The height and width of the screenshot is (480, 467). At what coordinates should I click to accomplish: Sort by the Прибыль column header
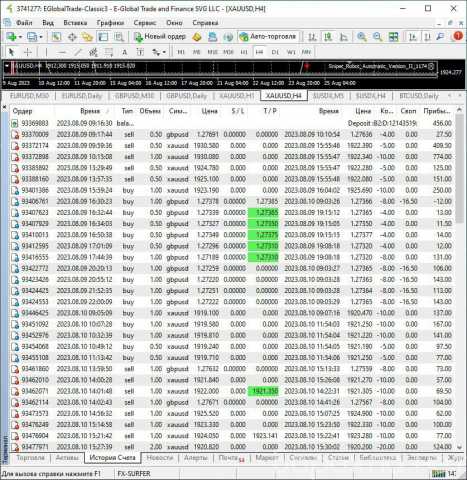(437, 111)
